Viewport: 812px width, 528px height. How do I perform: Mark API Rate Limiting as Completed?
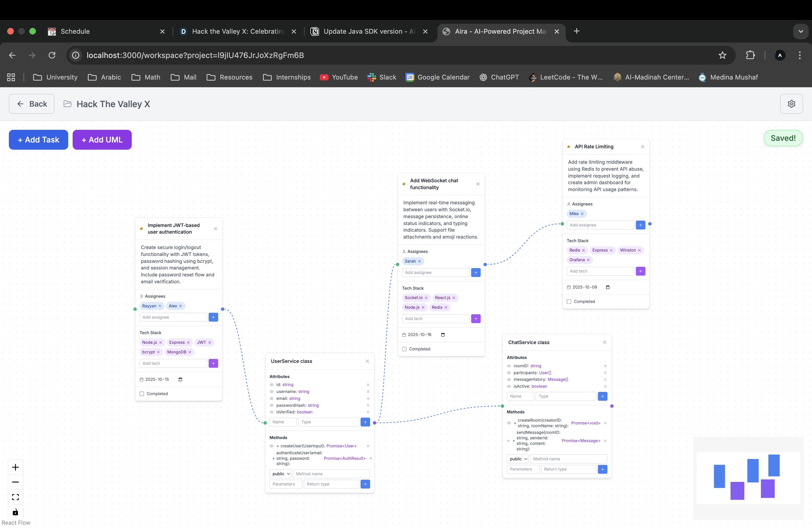click(x=569, y=302)
